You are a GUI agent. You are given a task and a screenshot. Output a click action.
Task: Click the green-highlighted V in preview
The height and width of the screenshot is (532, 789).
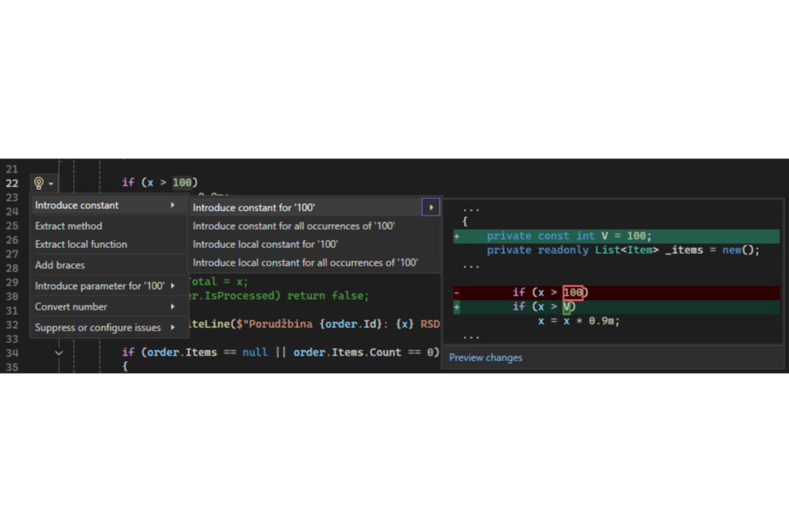pos(566,306)
